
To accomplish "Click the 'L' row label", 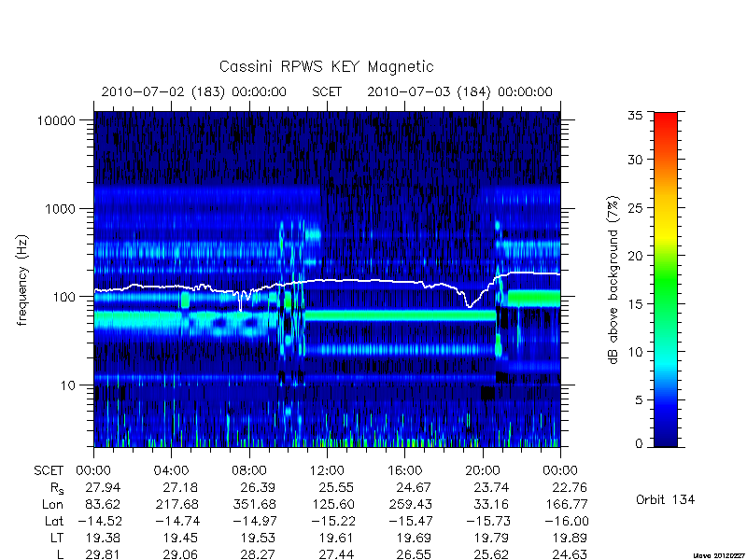I will click(x=60, y=554).
